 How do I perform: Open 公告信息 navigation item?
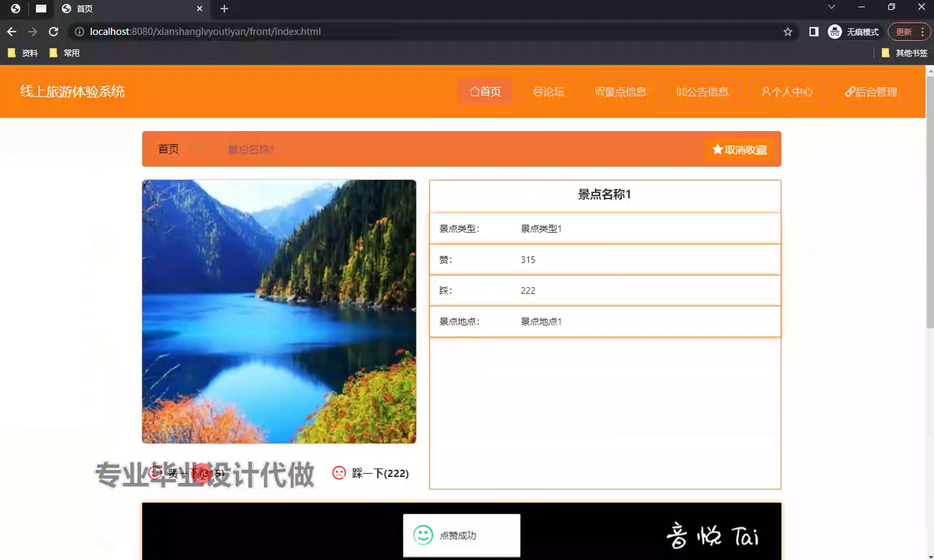pyautogui.click(x=702, y=91)
